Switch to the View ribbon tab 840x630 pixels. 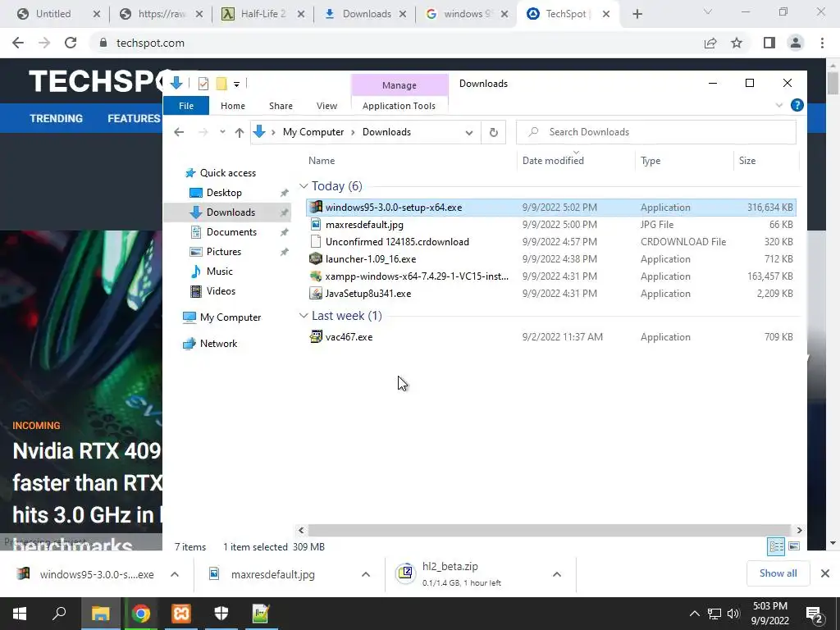326,106
